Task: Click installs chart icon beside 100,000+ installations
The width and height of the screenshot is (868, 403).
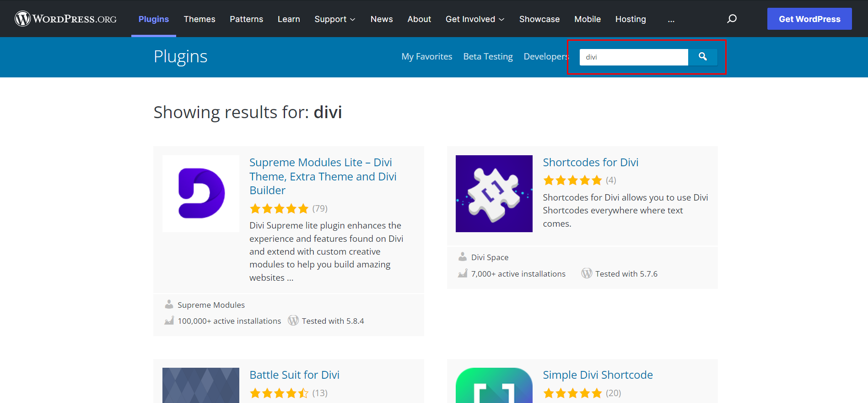Action: (169, 320)
